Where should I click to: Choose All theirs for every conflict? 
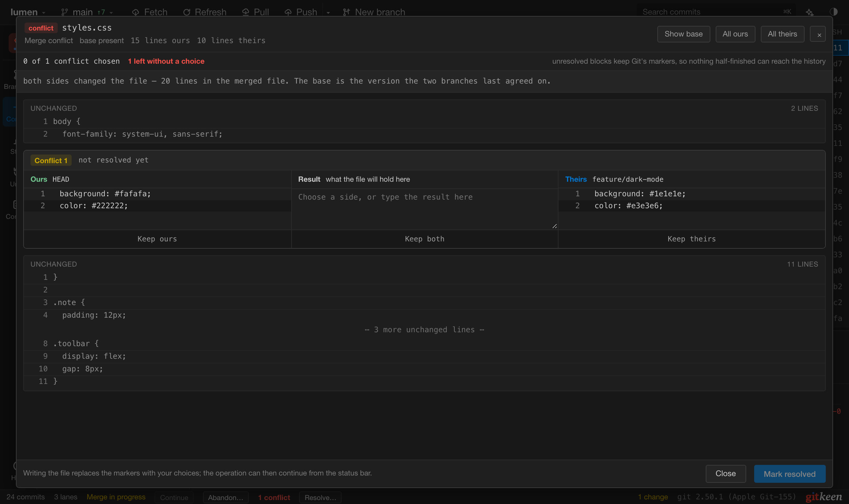coord(782,34)
